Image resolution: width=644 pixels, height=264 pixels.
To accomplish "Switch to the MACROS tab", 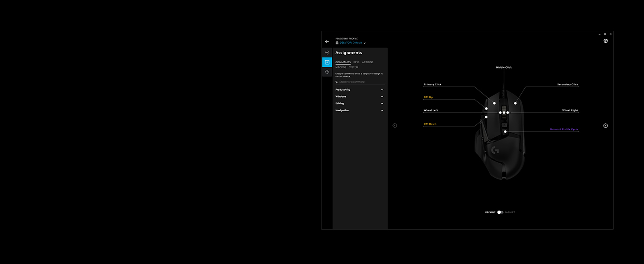I will [340, 67].
